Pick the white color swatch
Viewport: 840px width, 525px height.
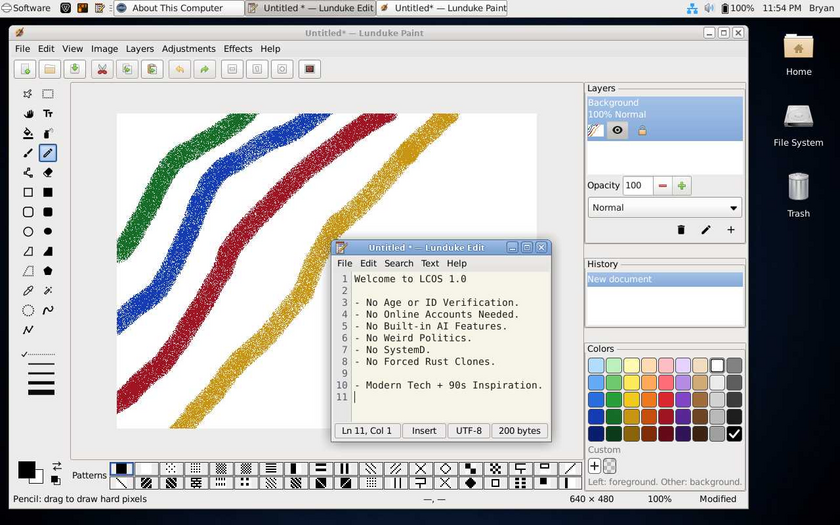[x=717, y=365]
